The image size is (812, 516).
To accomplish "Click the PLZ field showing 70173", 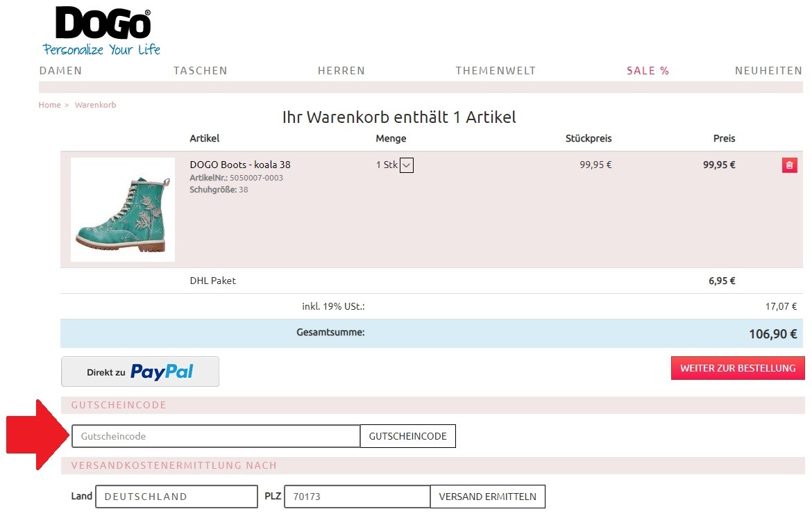I will [357, 497].
